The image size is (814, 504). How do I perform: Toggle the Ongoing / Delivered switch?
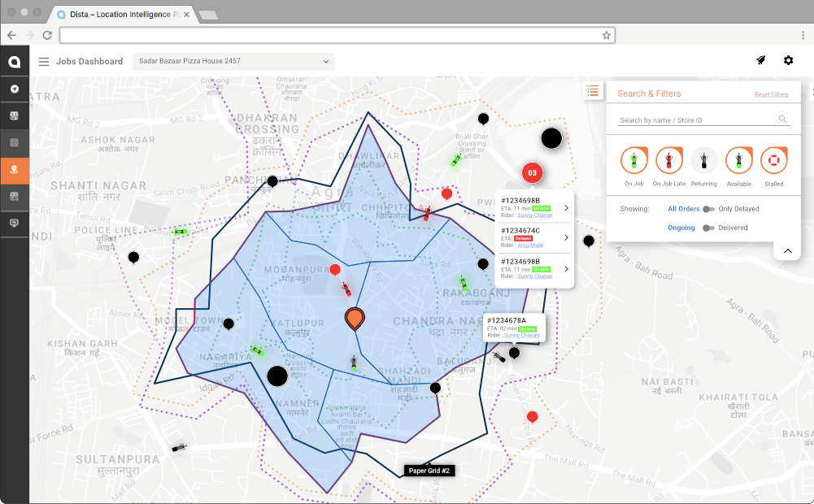tap(708, 228)
